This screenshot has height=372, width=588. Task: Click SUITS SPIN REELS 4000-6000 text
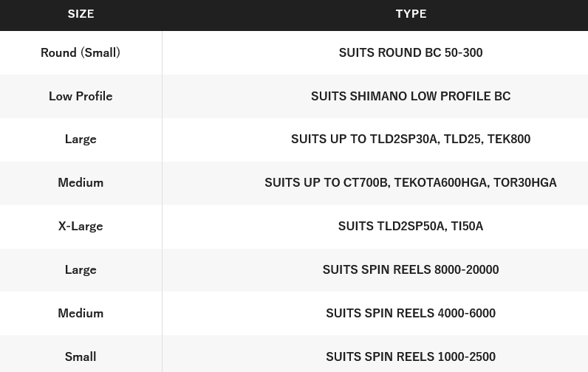411,313
